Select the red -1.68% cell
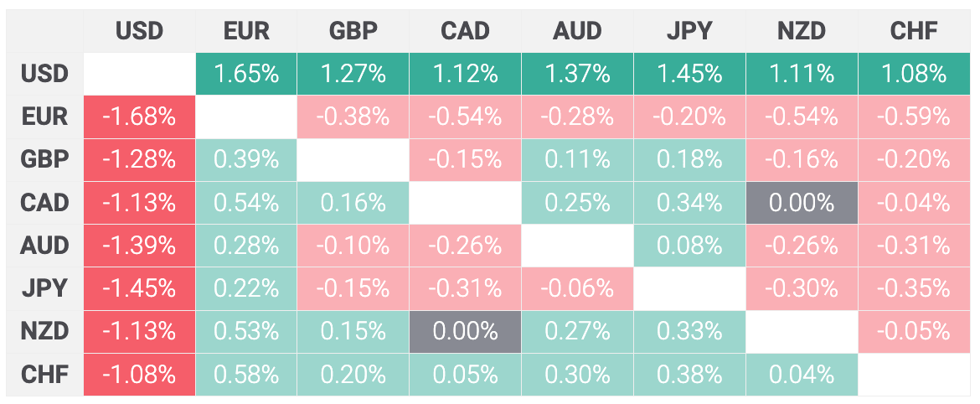Image resolution: width=980 pixels, height=404 pixels. coord(139,117)
